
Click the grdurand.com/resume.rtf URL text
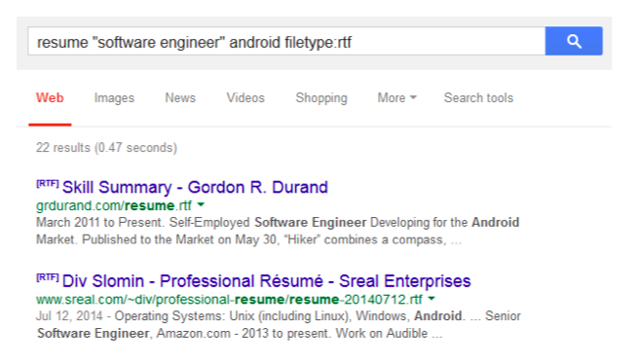(114, 205)
